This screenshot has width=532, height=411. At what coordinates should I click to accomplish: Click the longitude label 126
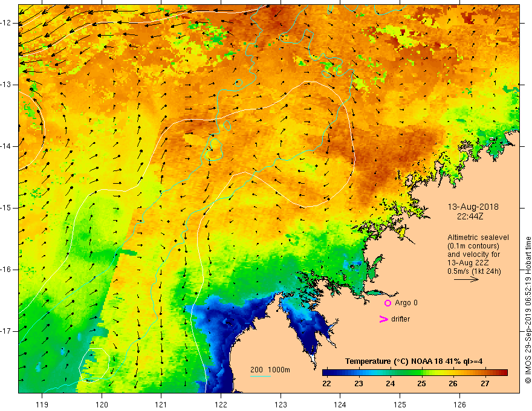(x=459, y=404)
